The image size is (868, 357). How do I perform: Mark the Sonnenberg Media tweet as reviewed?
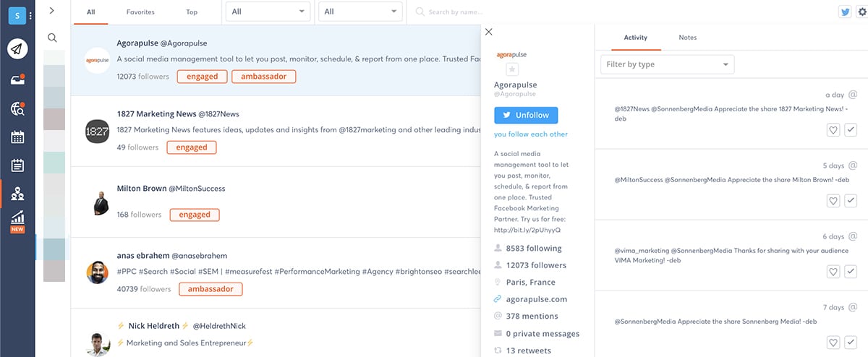point(850,342)
